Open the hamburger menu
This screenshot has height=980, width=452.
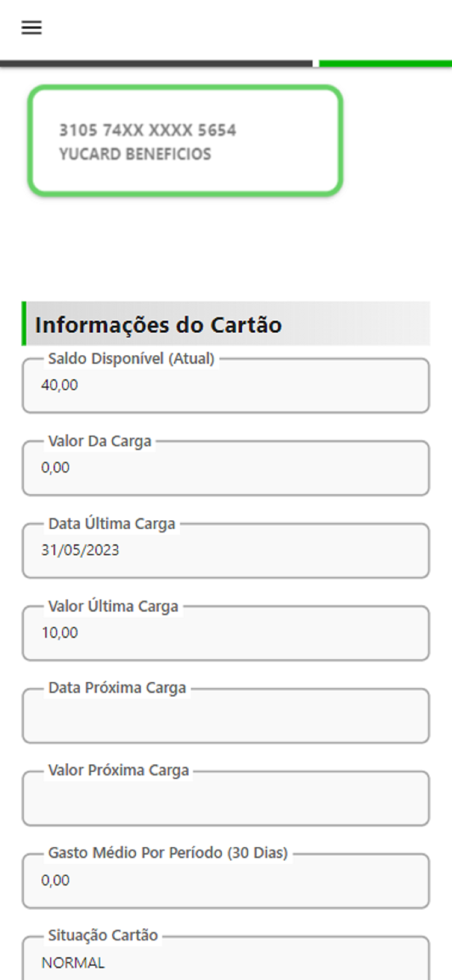point(31,28)
